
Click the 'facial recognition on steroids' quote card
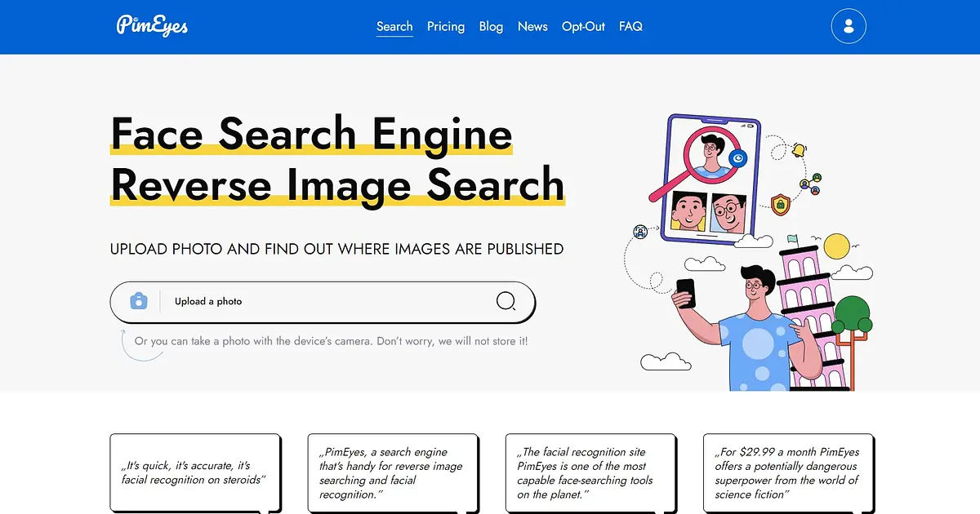click(x=196, y=473)
